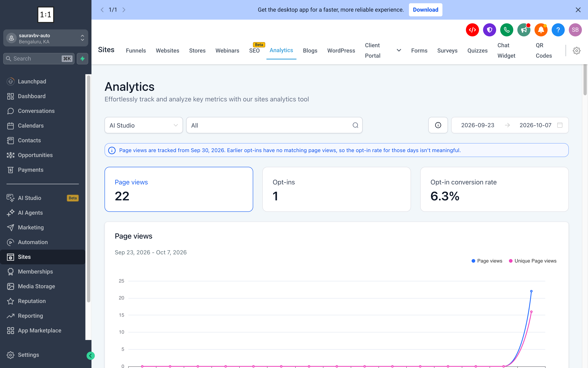
Task: Open the Sites settings gear icon
Action: (577, 51)
